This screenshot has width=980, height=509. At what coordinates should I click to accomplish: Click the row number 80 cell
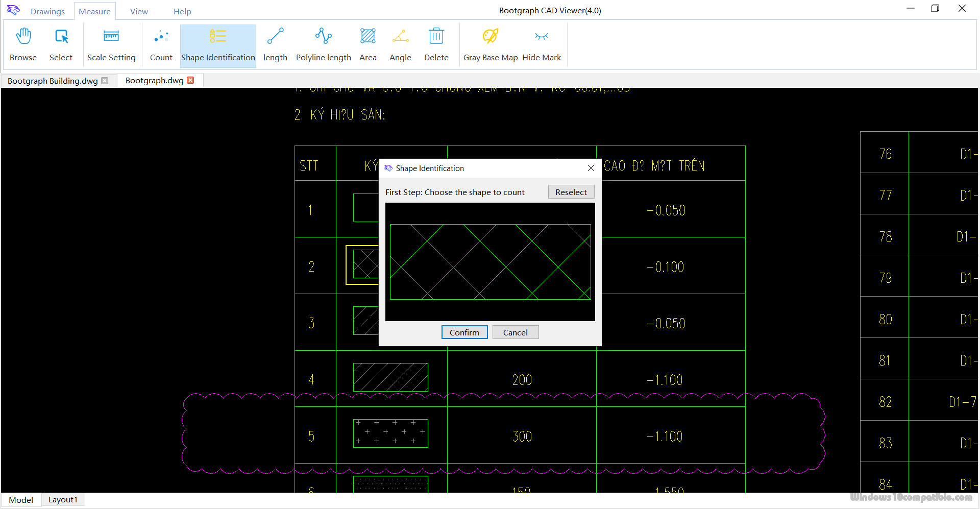(885, 320)
